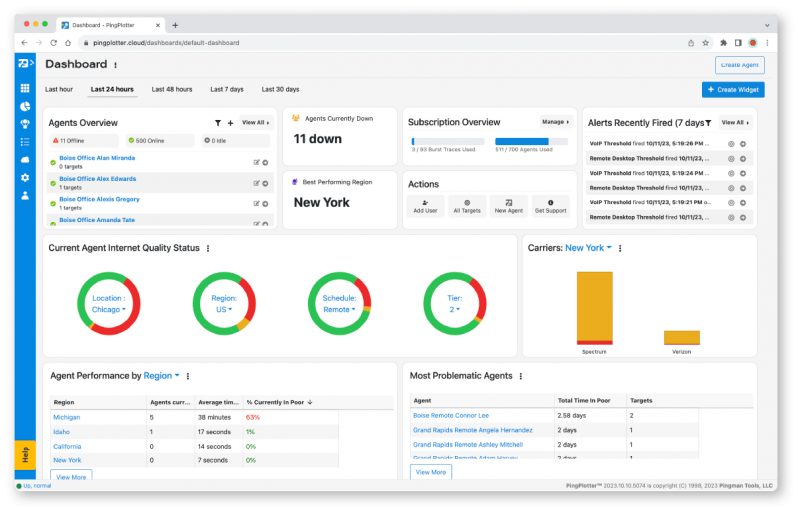Screen dimensions: 800x513
Task: Open the Carriers New York dropdown
Action: coord(588,248)
